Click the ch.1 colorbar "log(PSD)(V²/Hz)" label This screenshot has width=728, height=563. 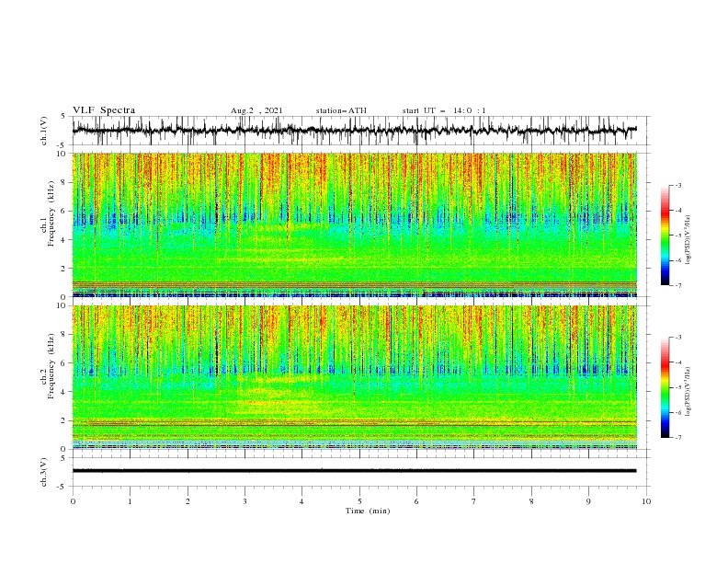click(x=688, y=240)
